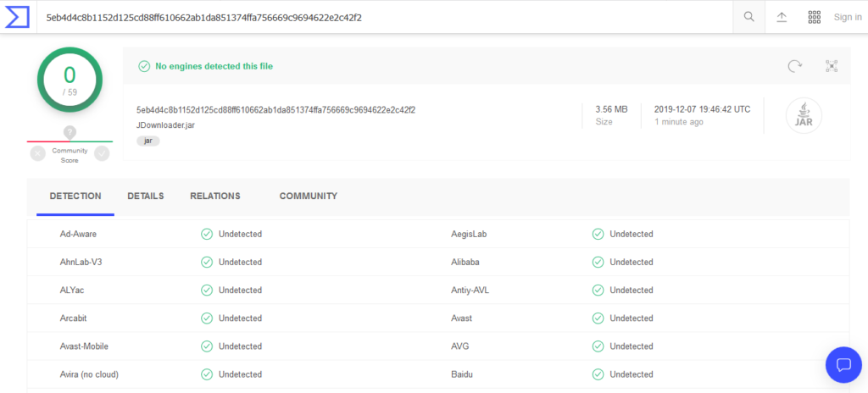Click the Avast engine name

pos(462,318)
